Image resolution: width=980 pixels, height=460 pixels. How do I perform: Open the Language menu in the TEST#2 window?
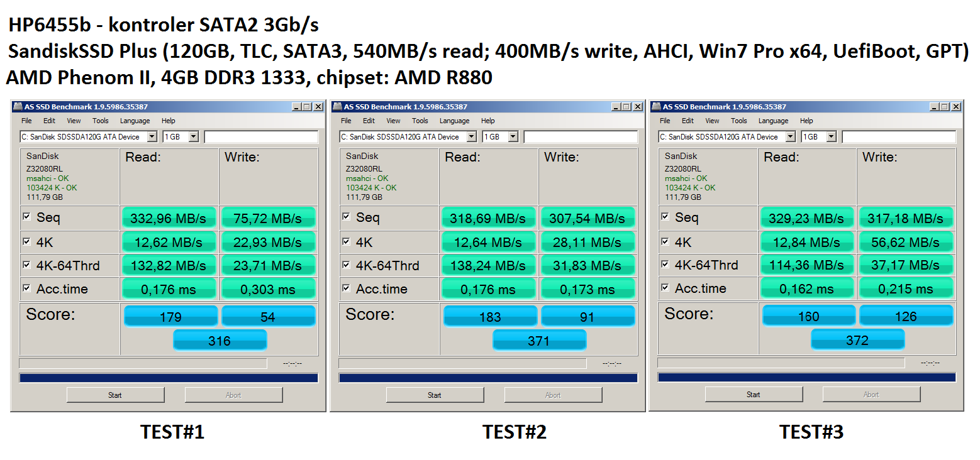[x=455, y=121]
